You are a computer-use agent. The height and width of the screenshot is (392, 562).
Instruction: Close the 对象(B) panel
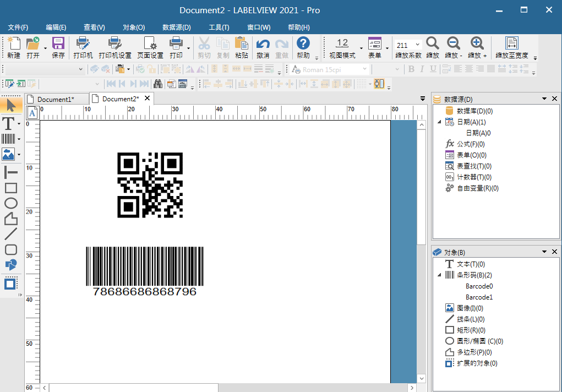point(554,252)
